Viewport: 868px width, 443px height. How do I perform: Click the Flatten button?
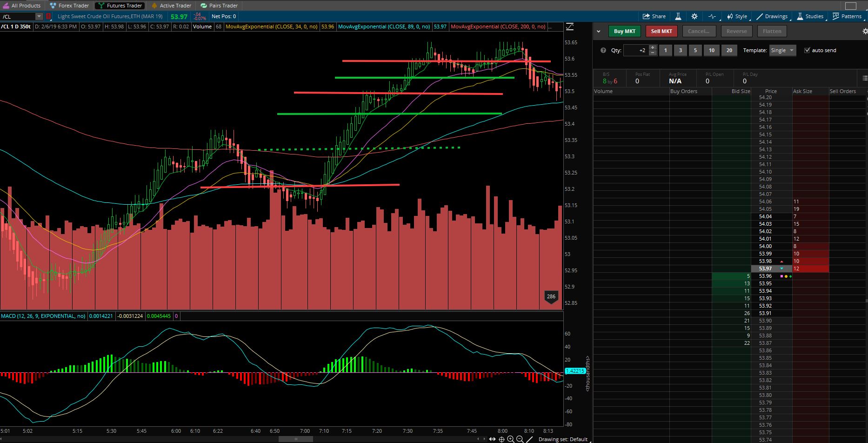772,31
